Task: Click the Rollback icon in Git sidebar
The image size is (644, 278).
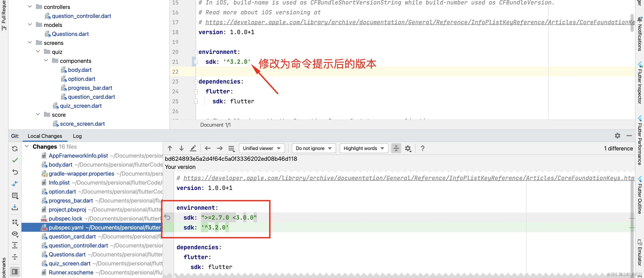Action: 15,172
